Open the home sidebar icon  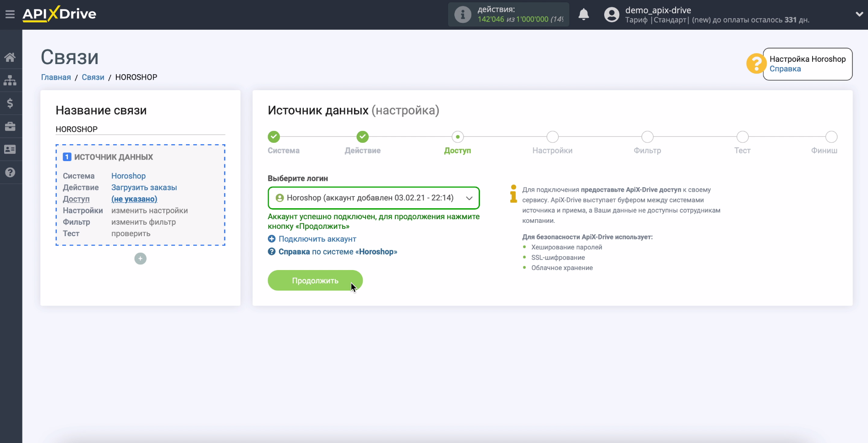10,57
